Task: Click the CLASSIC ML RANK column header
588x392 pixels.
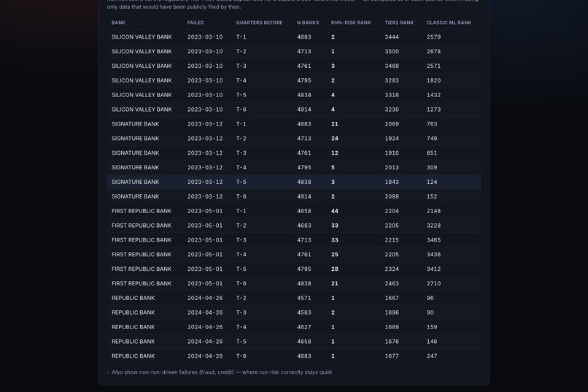Action: click(449, 23)
